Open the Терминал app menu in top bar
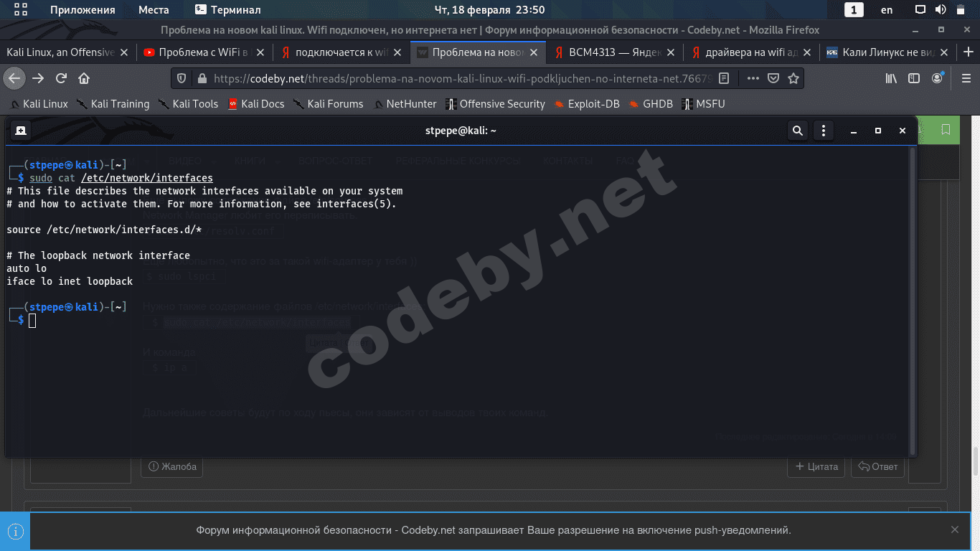The width and height of the screenshot is (980, 551). (227, 10)
